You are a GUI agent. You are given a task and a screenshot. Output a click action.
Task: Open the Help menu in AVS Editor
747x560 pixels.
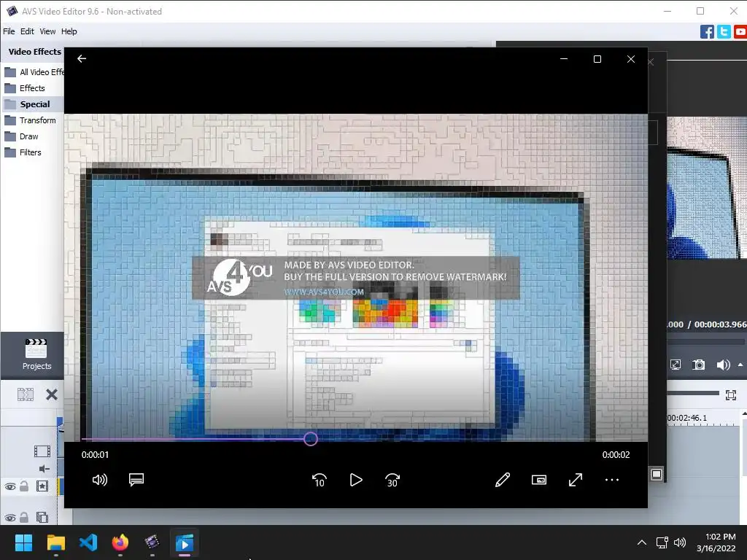pos(69,31)
